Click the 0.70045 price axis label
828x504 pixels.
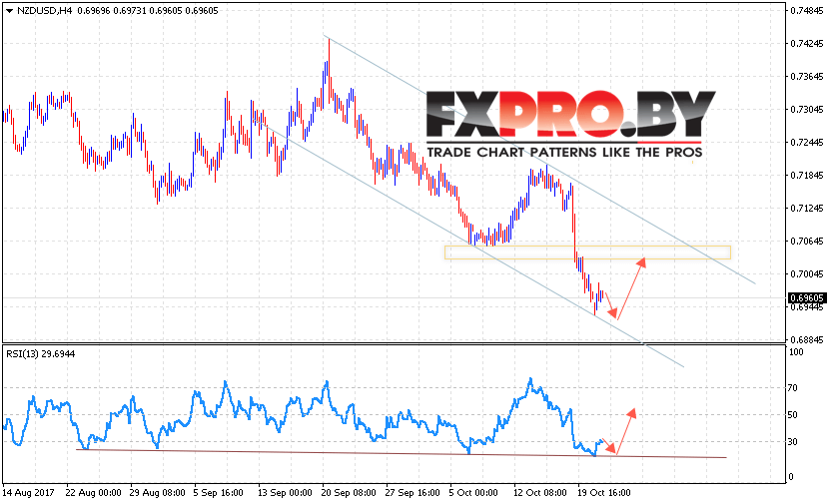[806, 273]
